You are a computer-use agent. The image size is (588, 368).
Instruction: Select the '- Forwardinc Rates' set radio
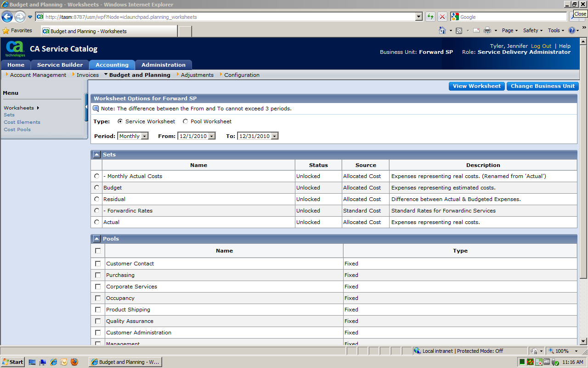[96, 211]
